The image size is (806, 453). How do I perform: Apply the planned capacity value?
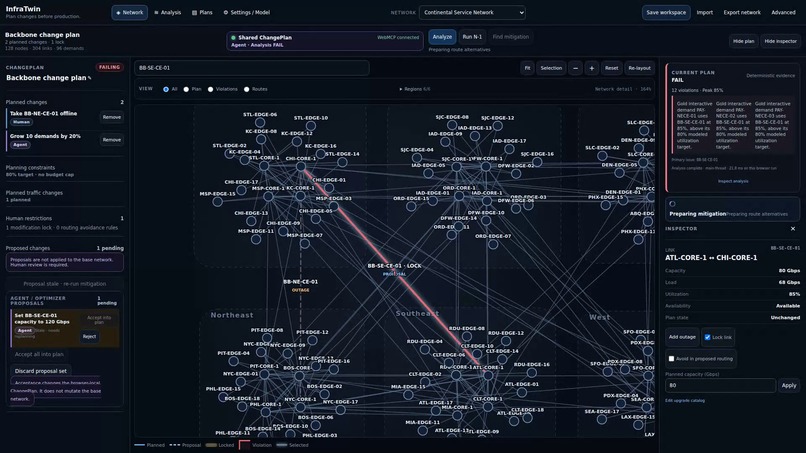[x=789, y=385]
